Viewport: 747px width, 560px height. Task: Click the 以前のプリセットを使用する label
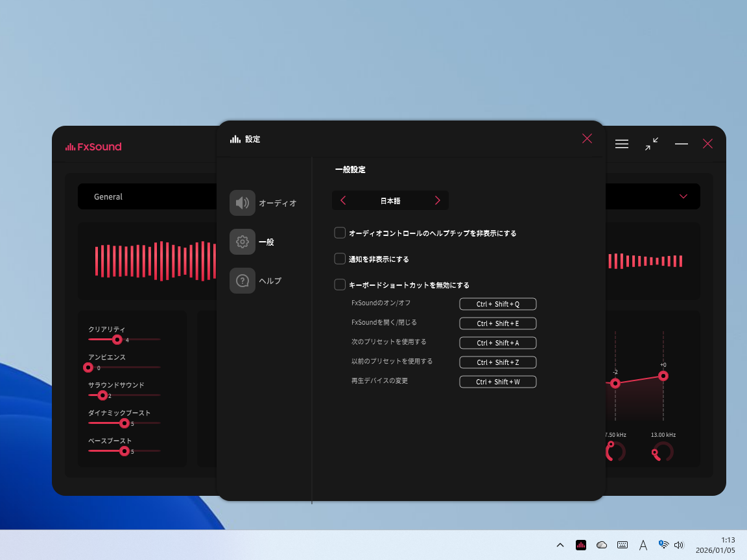[x=392, y=362]
